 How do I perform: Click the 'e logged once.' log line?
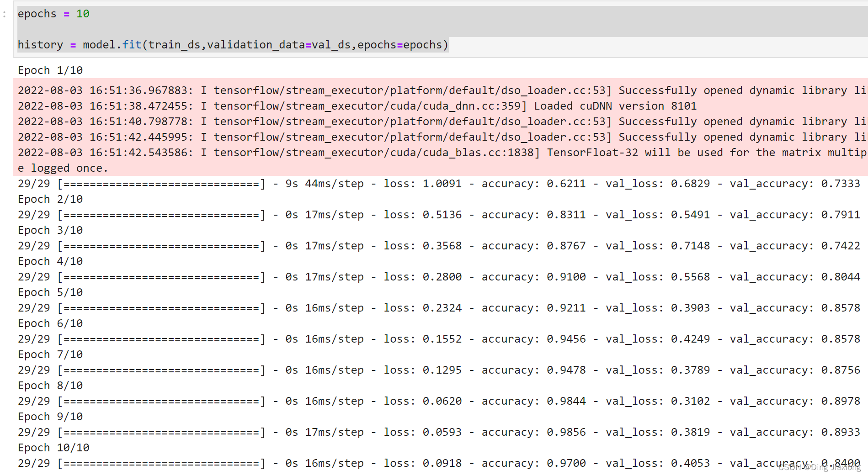point(63,168)
